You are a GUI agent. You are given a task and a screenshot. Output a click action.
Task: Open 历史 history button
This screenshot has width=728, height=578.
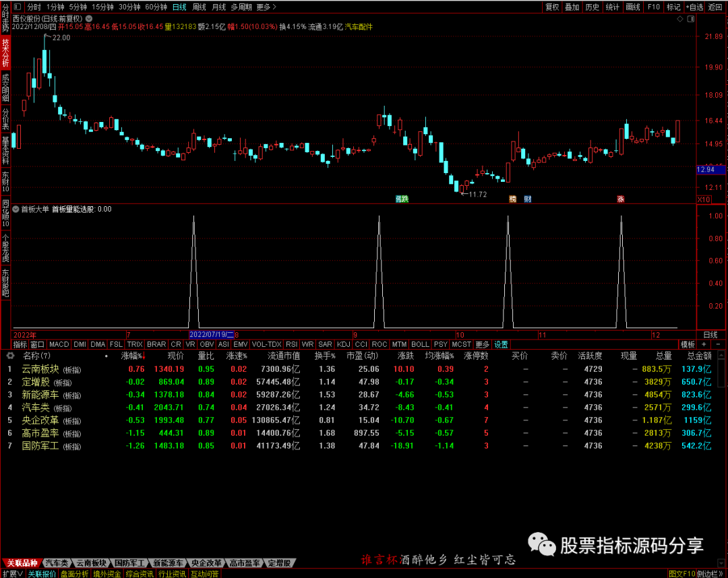(592, 7)
